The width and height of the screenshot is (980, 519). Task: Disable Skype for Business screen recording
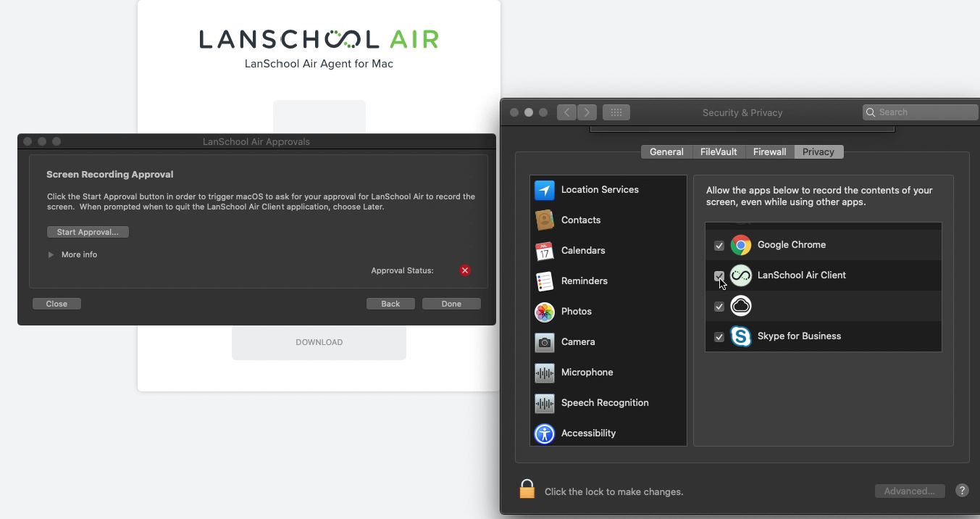tap(719, 337)
